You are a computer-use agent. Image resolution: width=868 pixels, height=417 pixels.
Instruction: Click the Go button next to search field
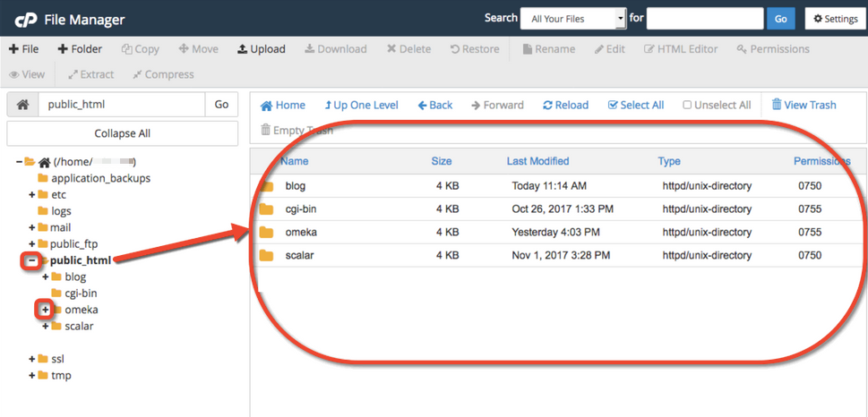point(780,19)
